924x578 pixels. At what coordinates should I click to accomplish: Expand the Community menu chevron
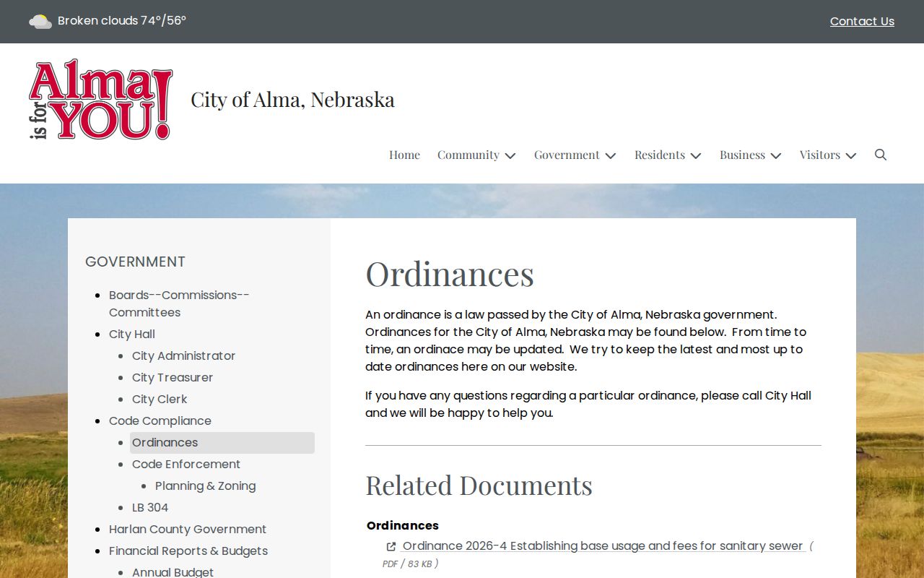coord(510,155)
